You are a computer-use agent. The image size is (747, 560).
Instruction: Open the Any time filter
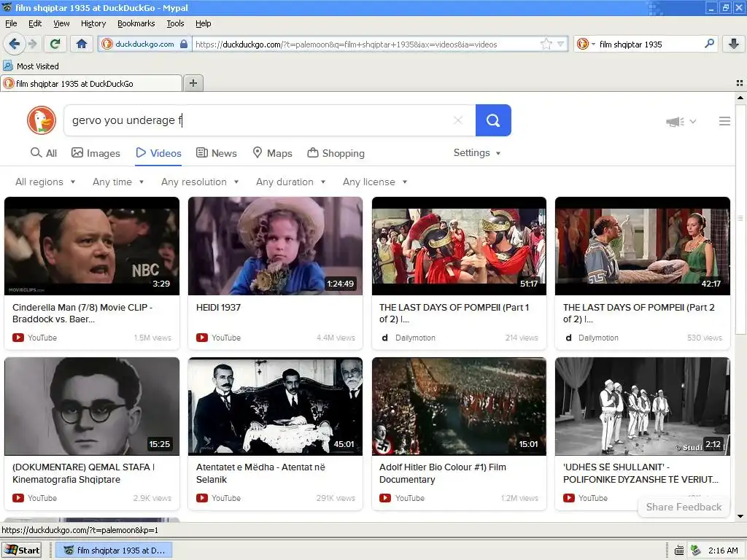[118, 182]
